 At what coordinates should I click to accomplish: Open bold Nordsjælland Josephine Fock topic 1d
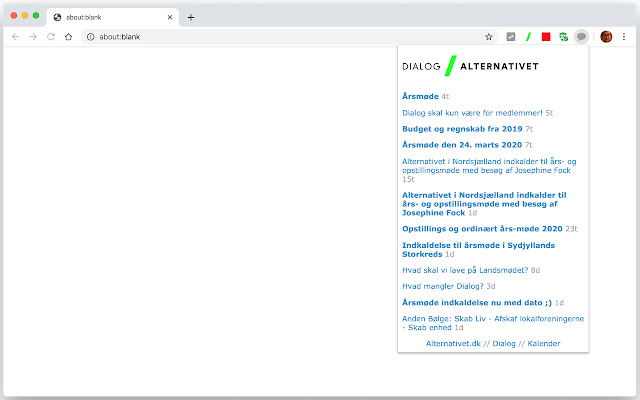click(x=484, y=204)
